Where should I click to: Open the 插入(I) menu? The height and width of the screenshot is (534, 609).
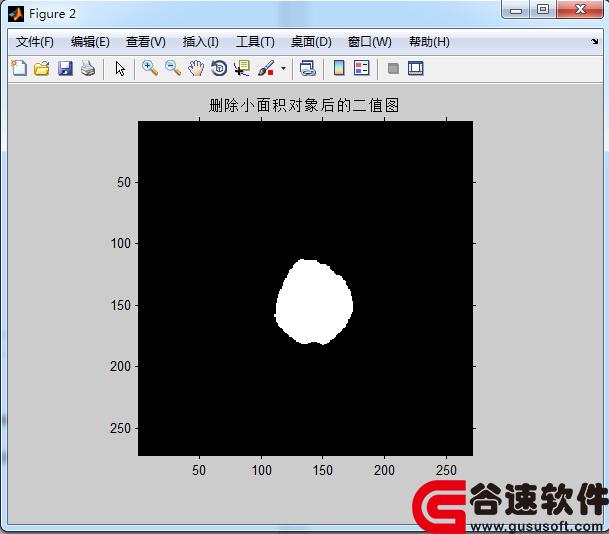click(200, 42)
